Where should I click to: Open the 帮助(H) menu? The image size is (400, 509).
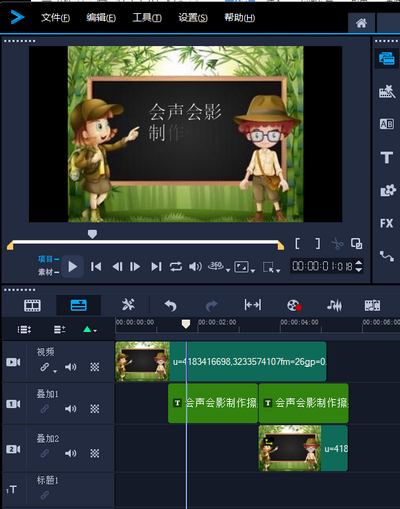coord(239,17)
